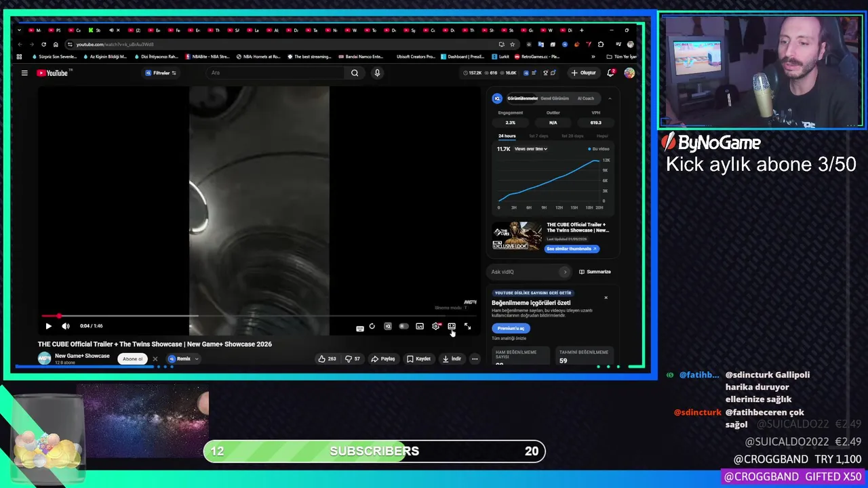Open the player settings gear
This screenshot has width=868, height=488.
(435, 326)
